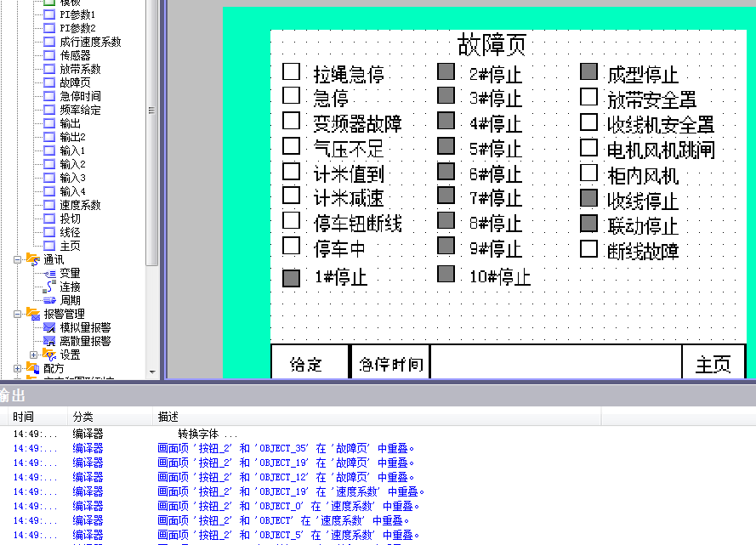Click the 连接 connections icon
Image resolution: width=756 pixels, height=545 pixels.
point(49,287)
